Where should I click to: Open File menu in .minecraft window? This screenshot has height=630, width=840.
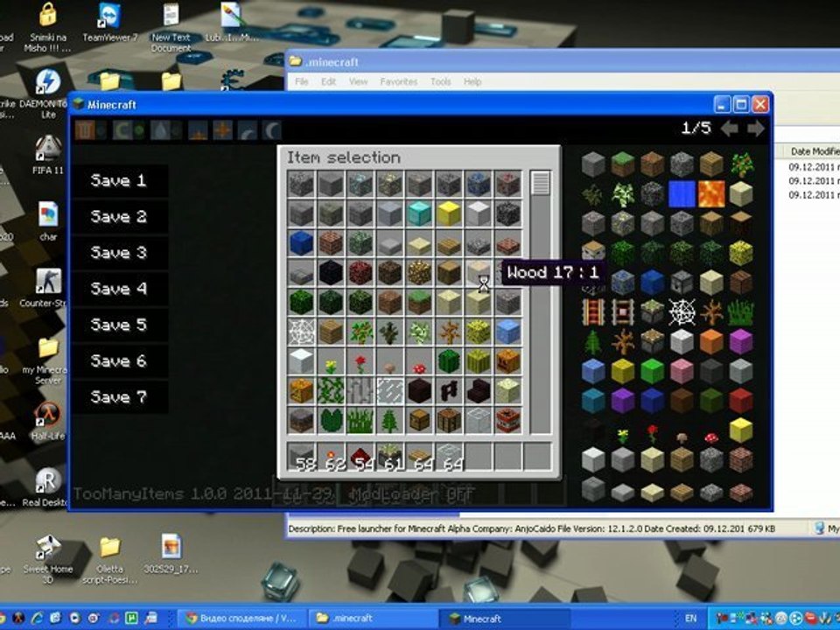[x=302, y=81]
